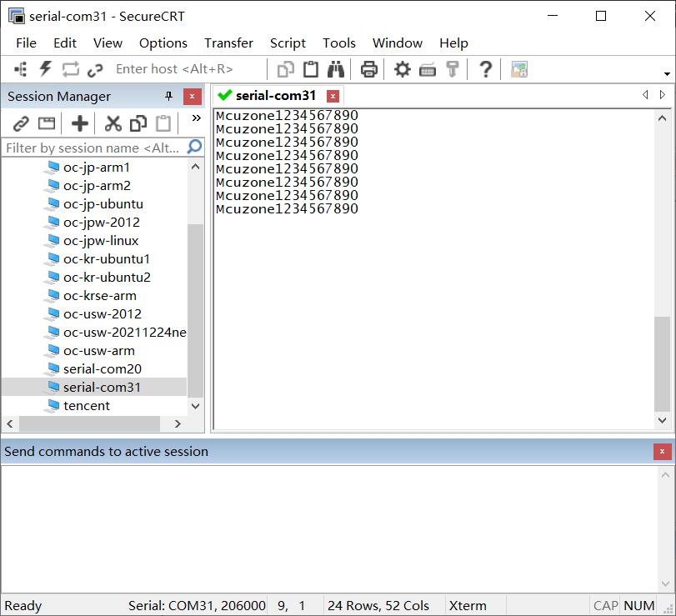Click the search magnifier in session filter
Image resolution: width=676 pixels, height=616 pixels.
click(x=194, y=147)
